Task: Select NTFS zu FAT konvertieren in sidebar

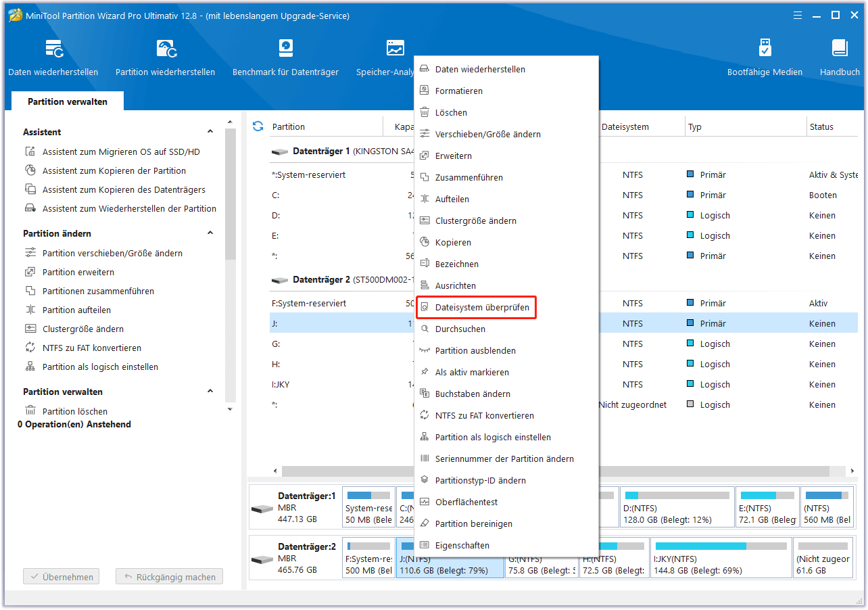Action: 91,348
